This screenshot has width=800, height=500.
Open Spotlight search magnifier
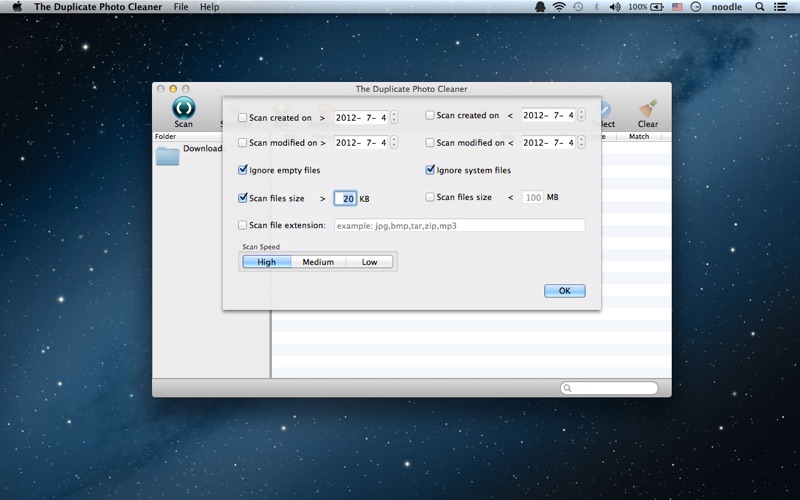pos(760,7)
